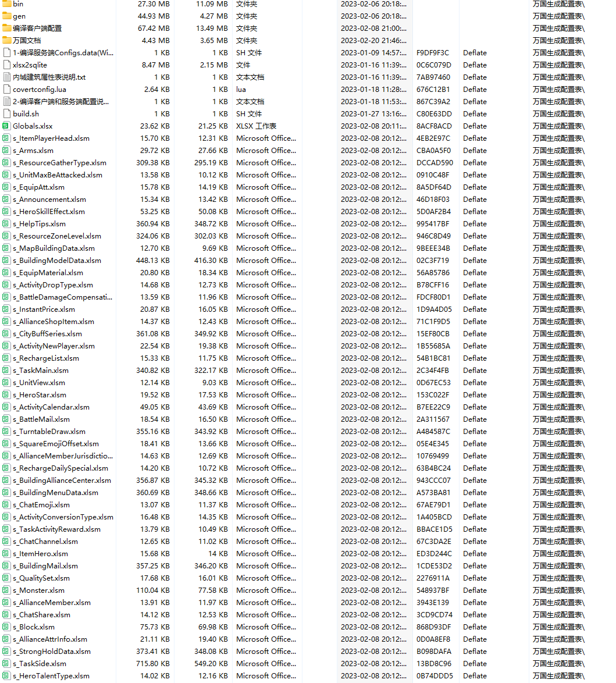
Task: Click the Globals.xlsx file icon
Action: [x=6, y=126]
